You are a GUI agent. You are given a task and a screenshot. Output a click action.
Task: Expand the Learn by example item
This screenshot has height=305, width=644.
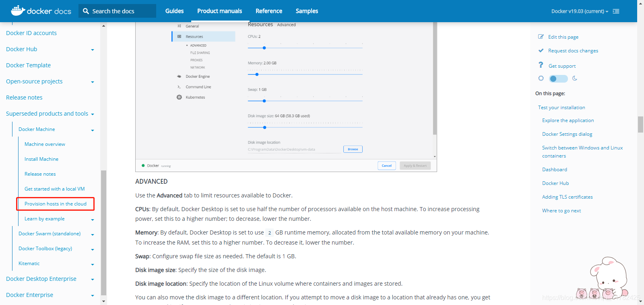(93, 220)
